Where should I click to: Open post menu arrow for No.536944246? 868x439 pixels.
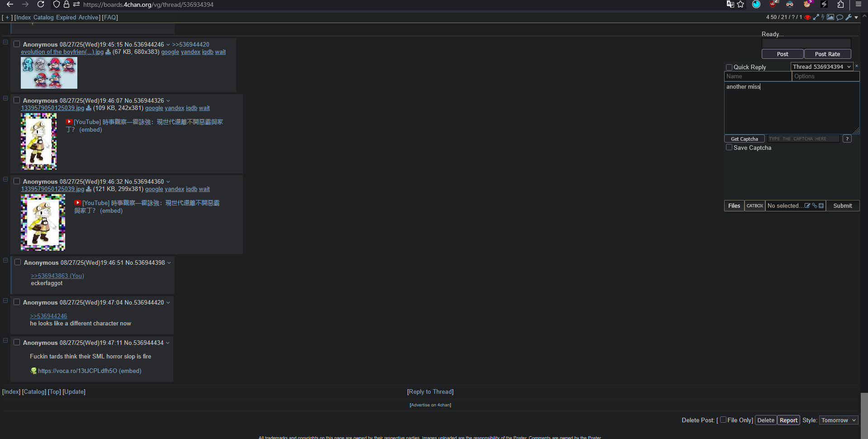pos(168,45)
